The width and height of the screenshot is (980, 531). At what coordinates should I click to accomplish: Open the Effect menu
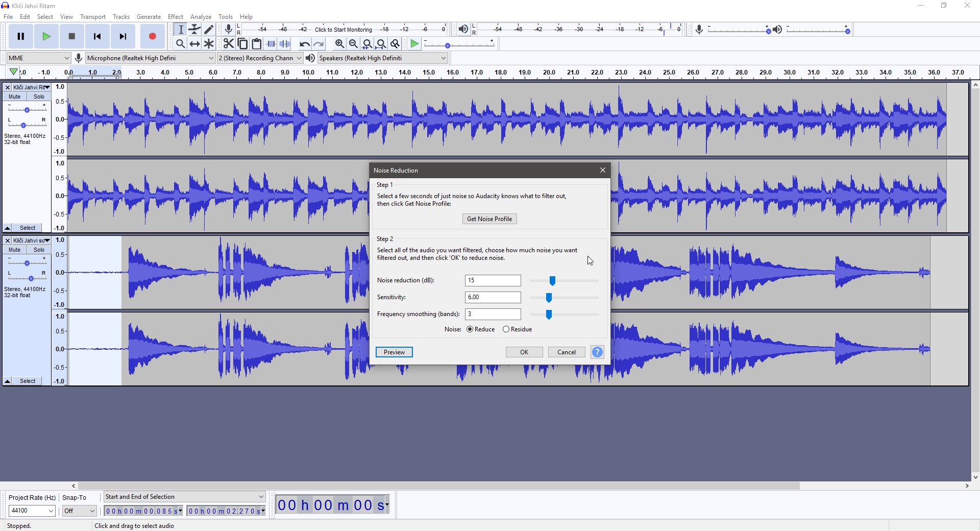coord(175,16)
